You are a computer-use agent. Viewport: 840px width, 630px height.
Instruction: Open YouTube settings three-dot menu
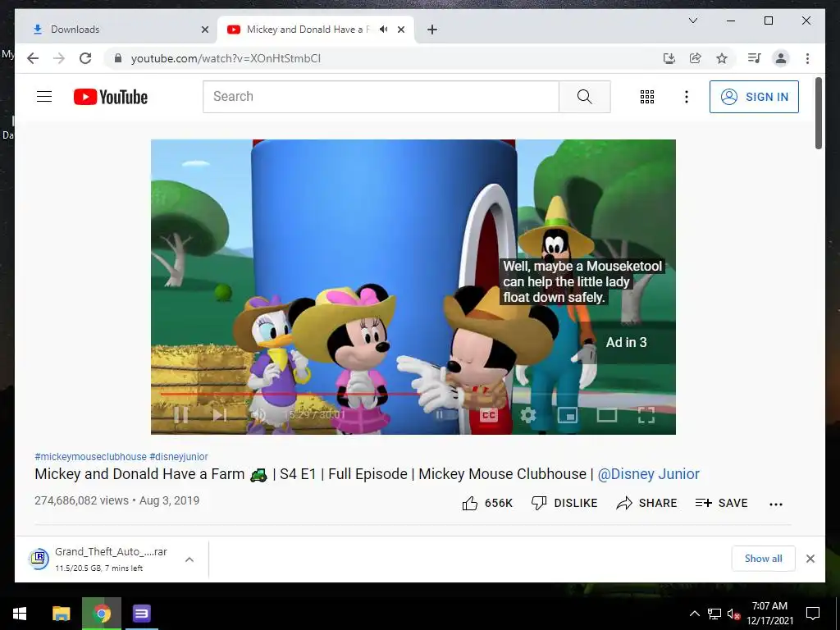[687, 97]
